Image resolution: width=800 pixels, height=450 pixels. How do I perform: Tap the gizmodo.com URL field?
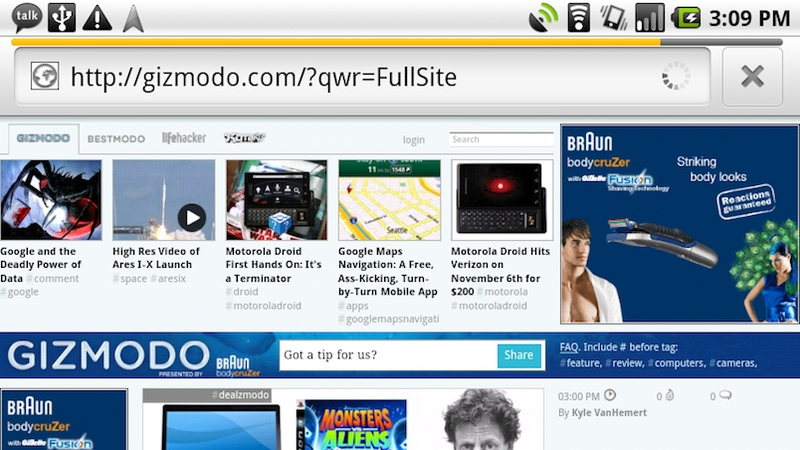[x=362, y=77]
